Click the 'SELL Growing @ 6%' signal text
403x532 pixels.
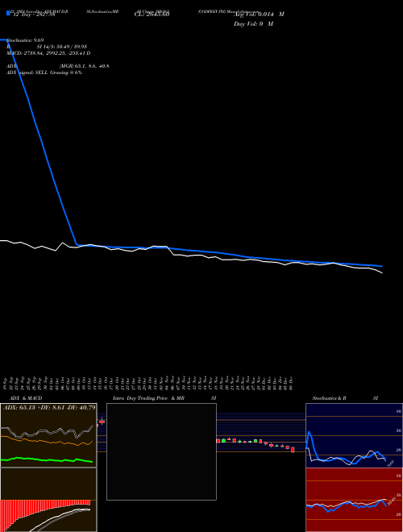(58, 73)
